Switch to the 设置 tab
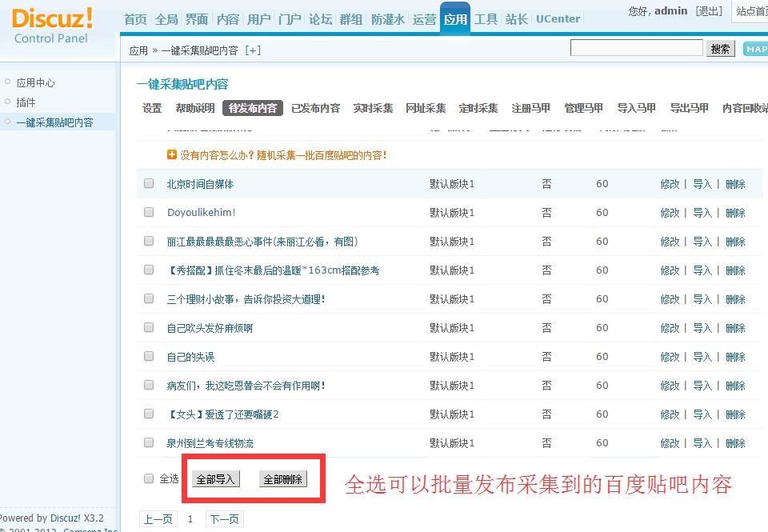 point(152,108)
